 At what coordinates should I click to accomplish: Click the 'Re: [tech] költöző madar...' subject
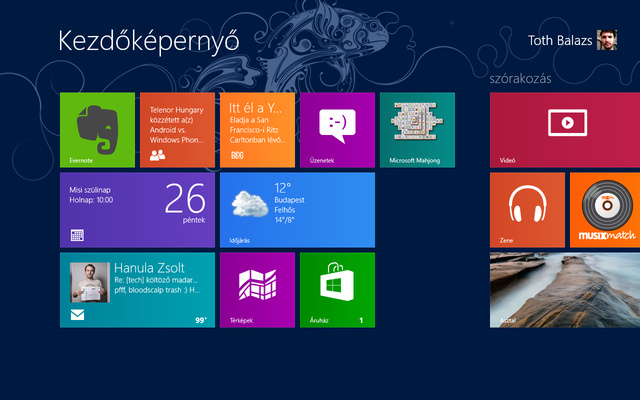156,280
